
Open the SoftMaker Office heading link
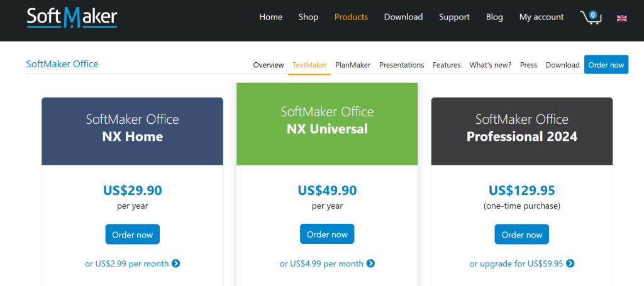(62, 64)
